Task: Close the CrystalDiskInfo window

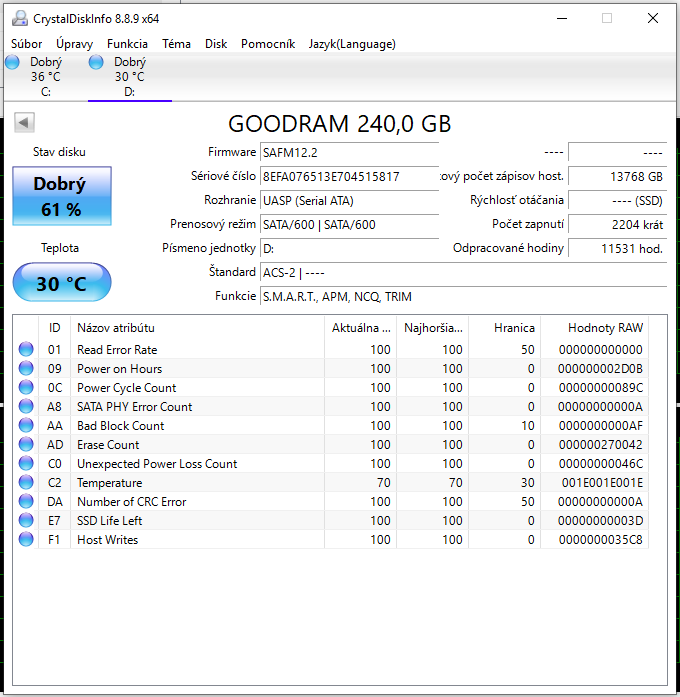Action: [653, 18]
